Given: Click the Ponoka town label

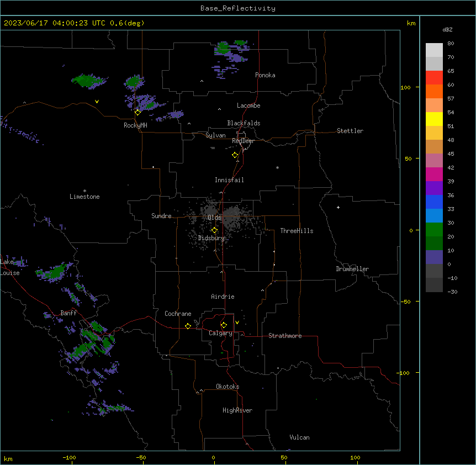Looking at the screenshot, I should coord(265,75).
